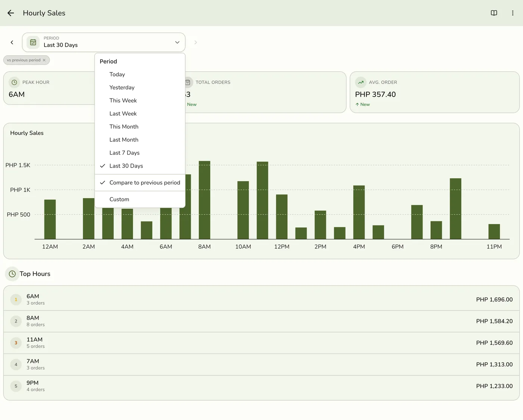The height and width of the screenshot is (420, 523).
Task: Click the PHP 1,233.00 amount
Action: pyautogui.click(x=494, y=386)
